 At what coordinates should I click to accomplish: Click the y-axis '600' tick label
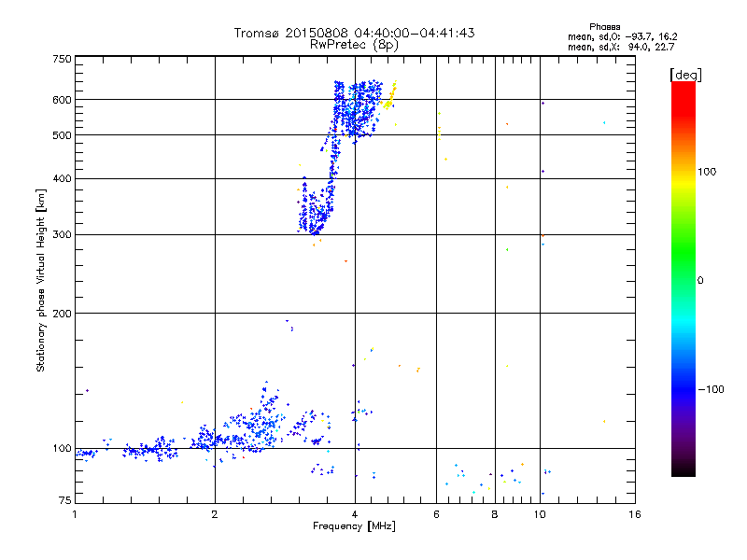[x=62, y=100]
